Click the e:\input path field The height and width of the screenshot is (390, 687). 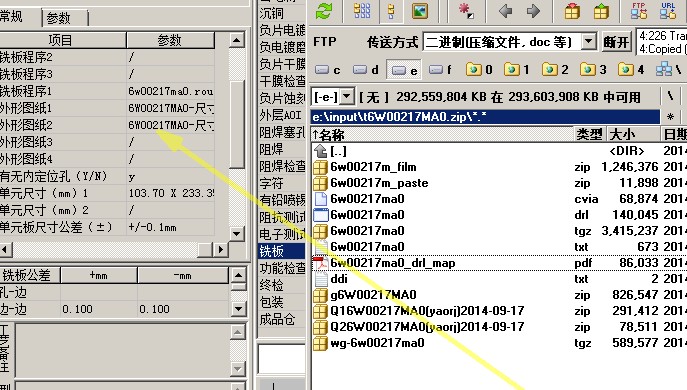tap(485, 117)
